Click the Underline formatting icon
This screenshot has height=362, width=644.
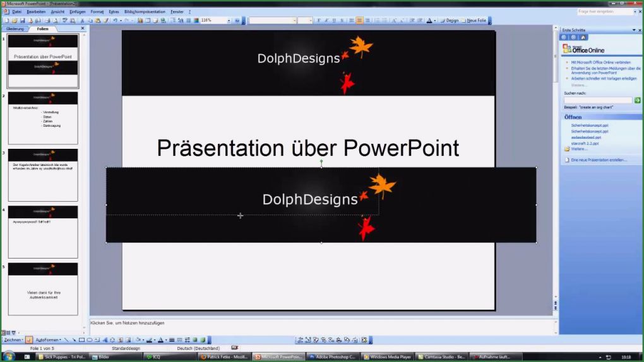coord(335,21)
